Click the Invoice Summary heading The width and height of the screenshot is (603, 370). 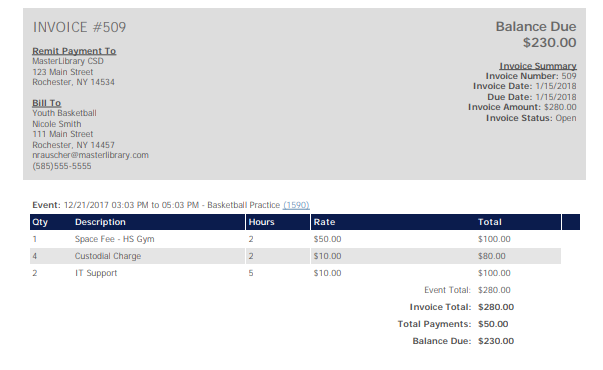tap(538, 66)
